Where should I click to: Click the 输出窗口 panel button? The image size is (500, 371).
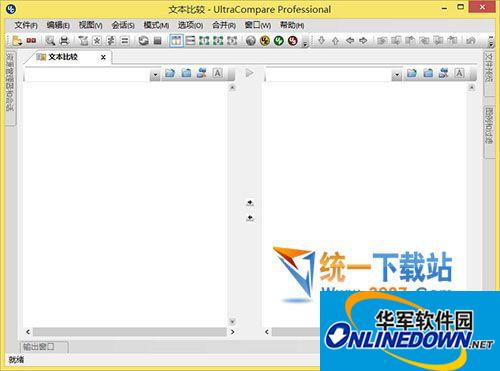44,347
